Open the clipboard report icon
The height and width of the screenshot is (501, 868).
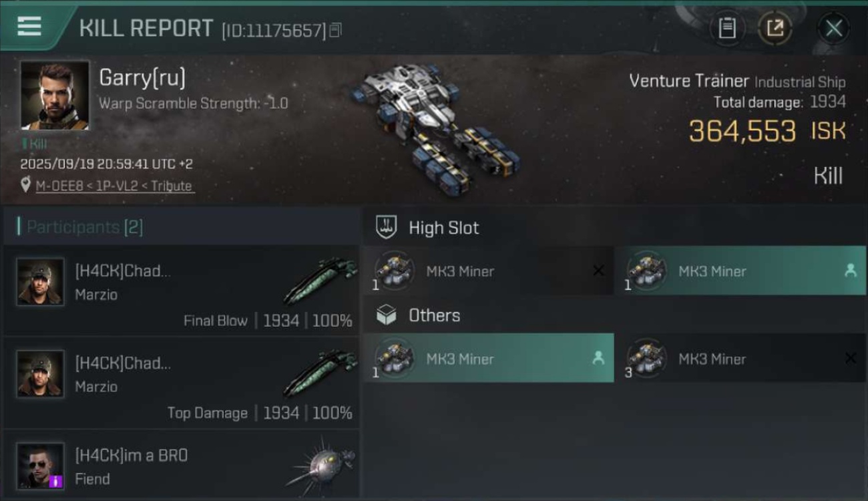tap(727, 29)
